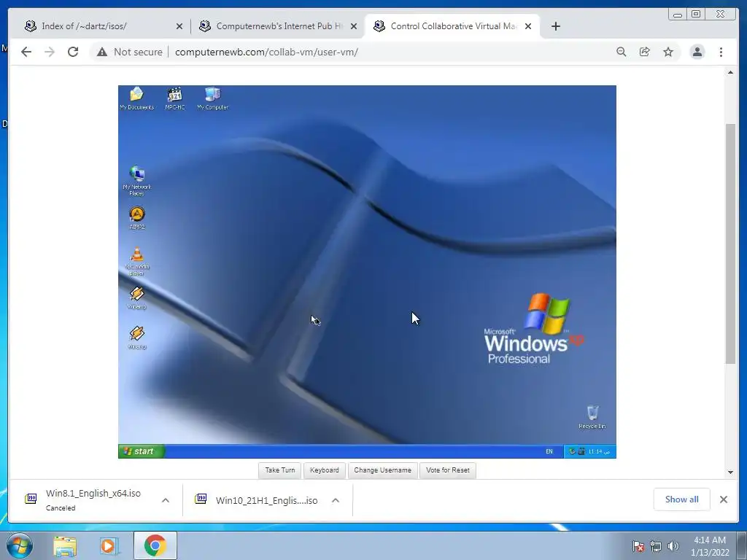This screenshot has width=747, height=560.
Task: Click the page vertical scrollbar thumb
Action: (x=730, y=244)
